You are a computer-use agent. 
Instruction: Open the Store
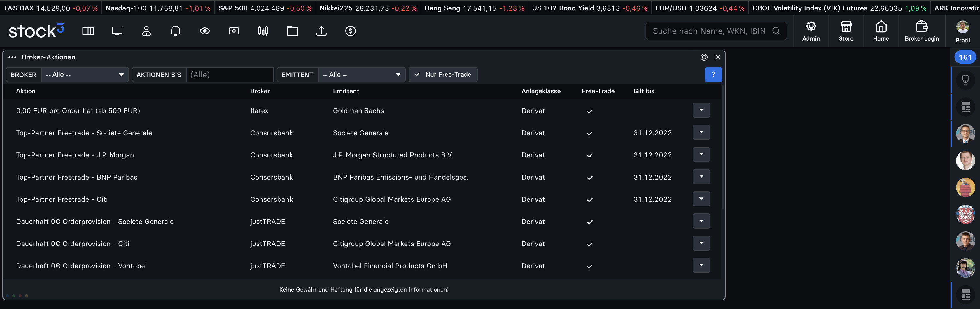tap(846, 31)
